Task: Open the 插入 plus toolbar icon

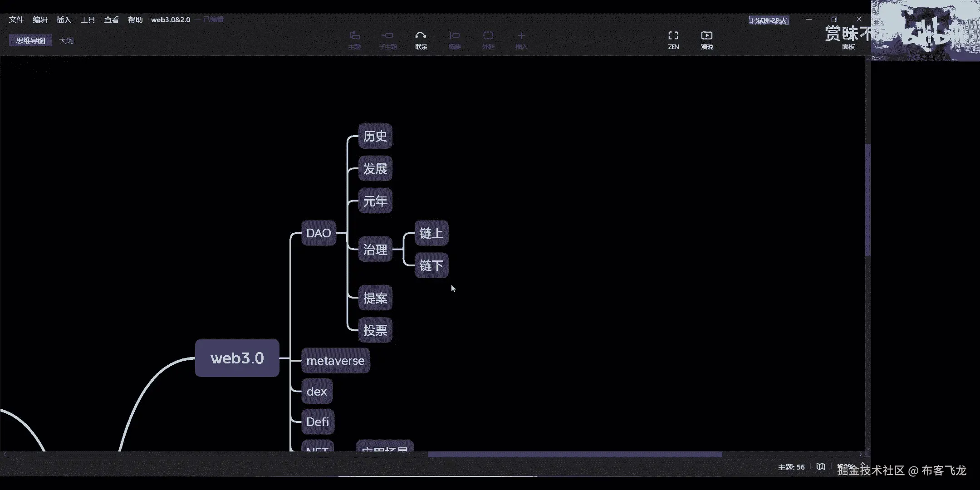Action: 521,36
